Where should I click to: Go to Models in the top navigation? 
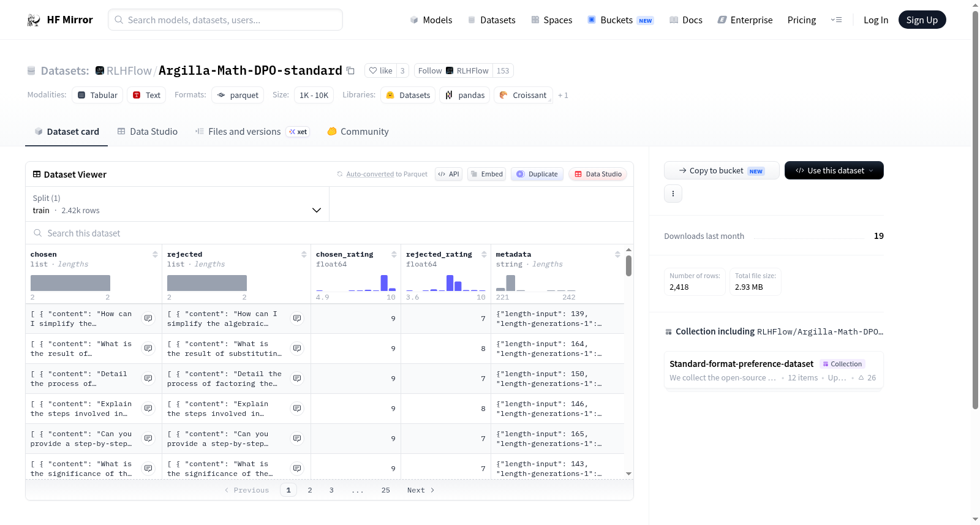point(431,20)
